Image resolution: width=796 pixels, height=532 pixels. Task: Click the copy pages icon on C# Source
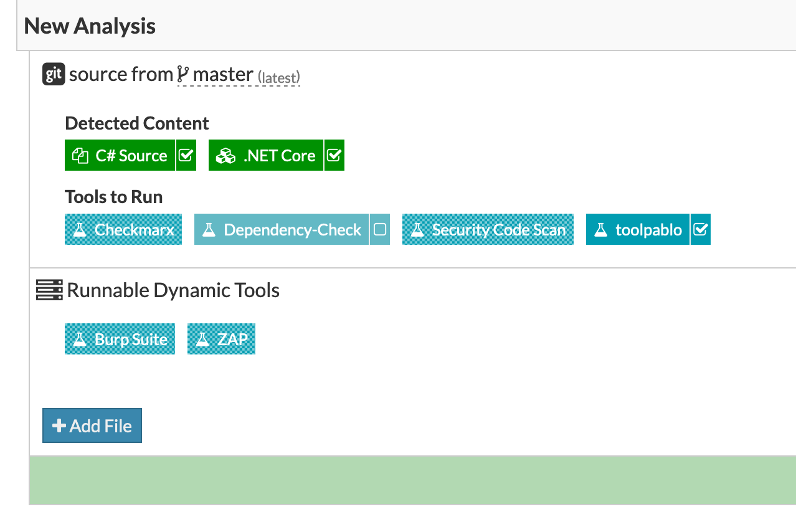[80, 154]
